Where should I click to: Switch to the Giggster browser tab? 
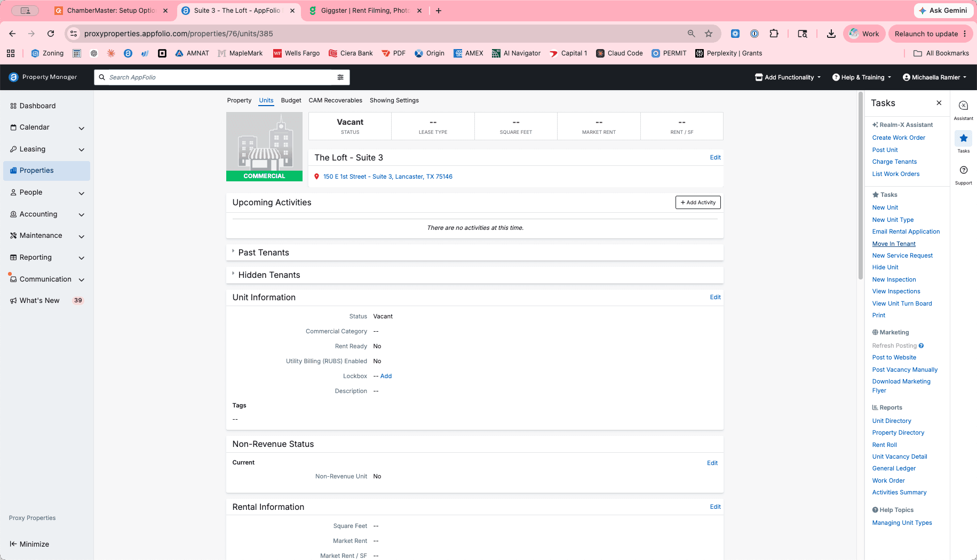365,11
